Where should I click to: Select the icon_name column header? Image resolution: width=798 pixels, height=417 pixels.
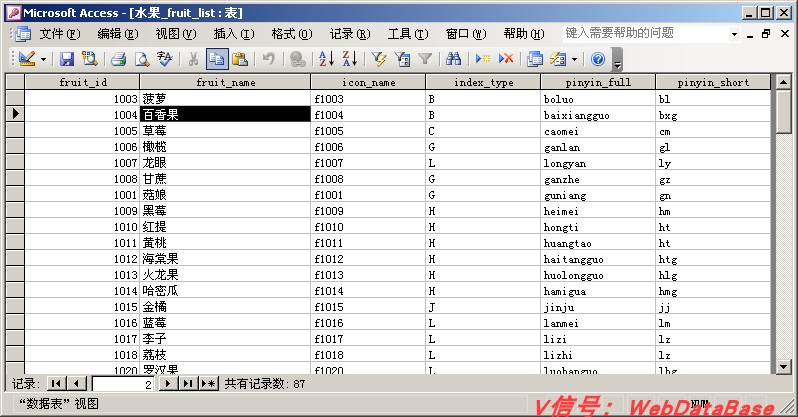click(368, 82)
